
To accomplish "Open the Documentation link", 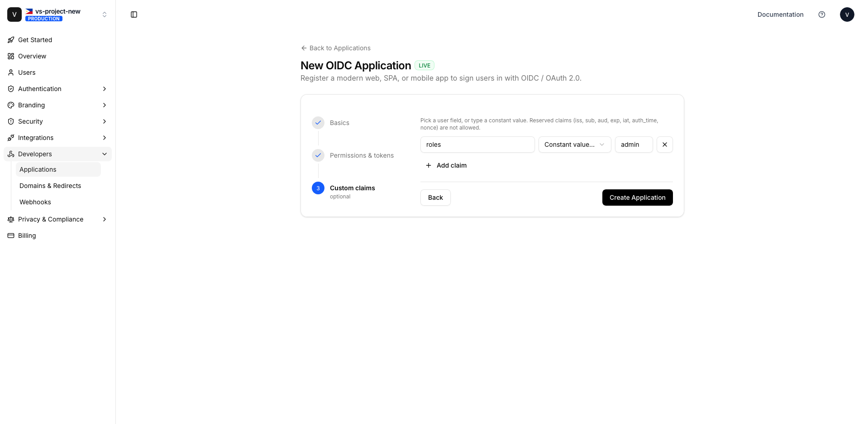I will [781, 14].
